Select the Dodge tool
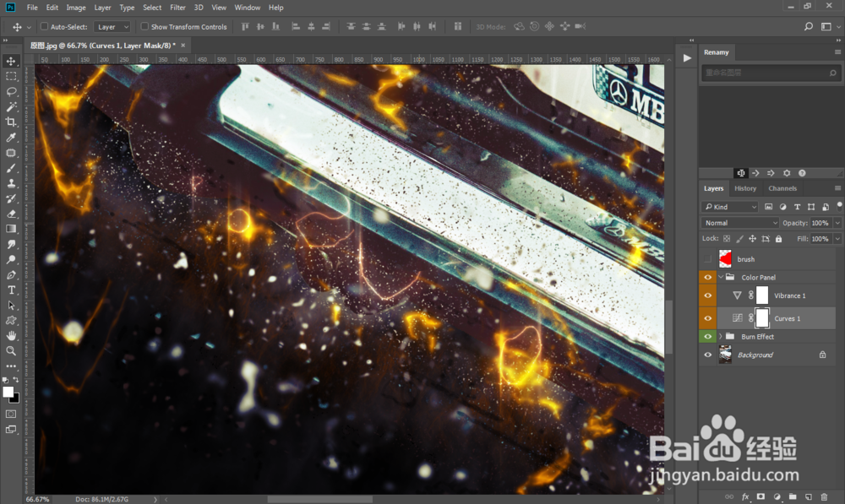The width and height of the screenshot is (845, 504). tap(11, 259)
